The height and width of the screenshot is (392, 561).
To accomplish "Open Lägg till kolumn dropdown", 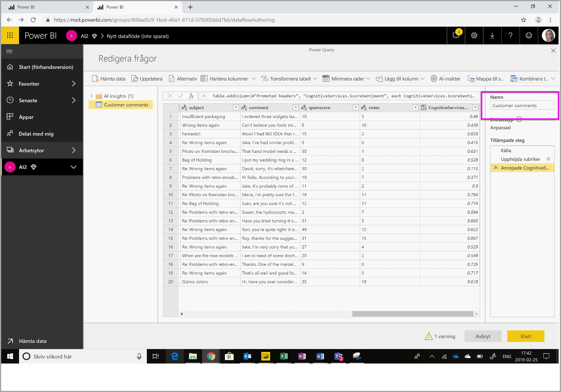I will pyautogui.click(x=400, y=79).
